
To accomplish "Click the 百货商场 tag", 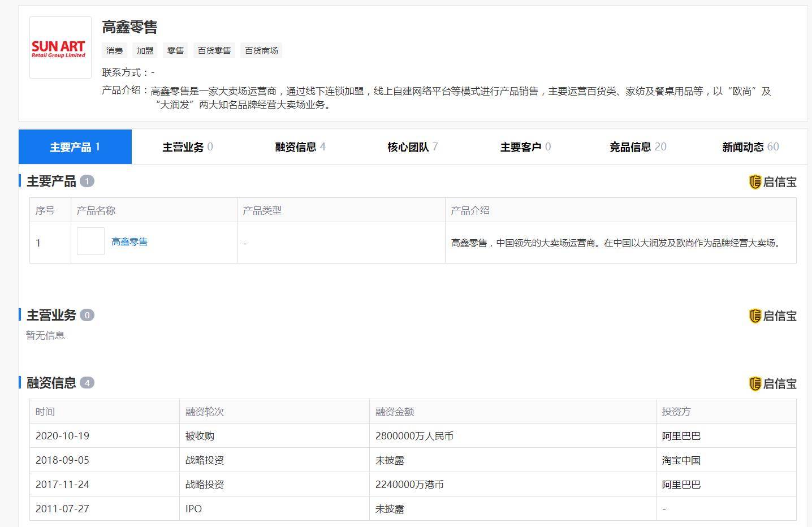I will [261, 51].
